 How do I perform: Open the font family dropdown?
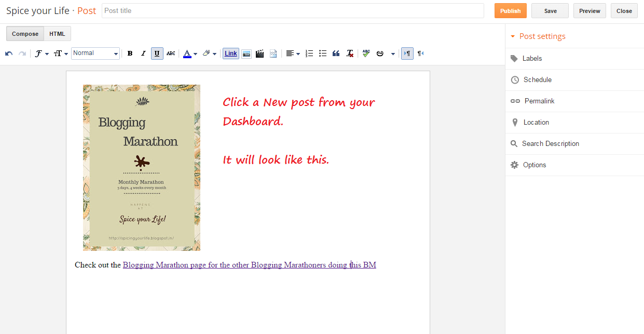tap(42, 54)
